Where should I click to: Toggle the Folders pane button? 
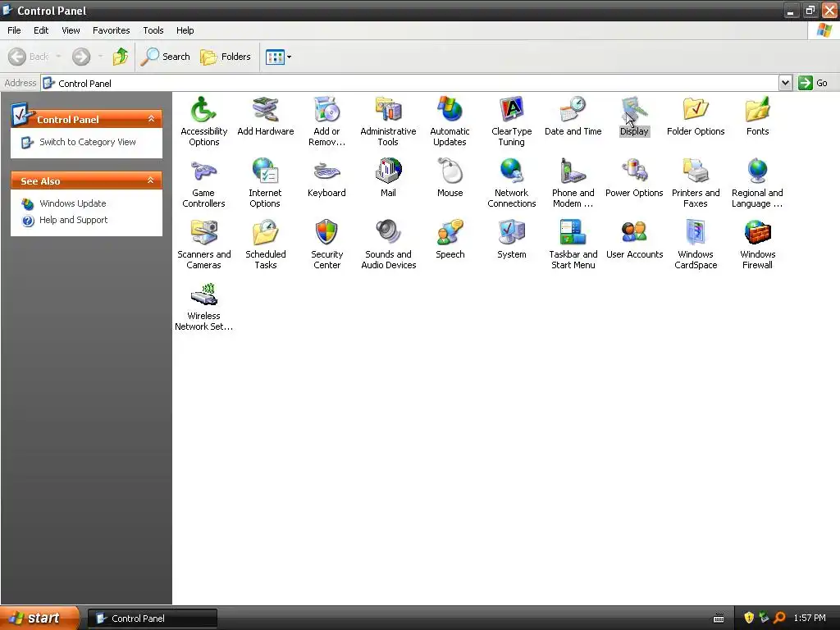[x=226, y=57]
